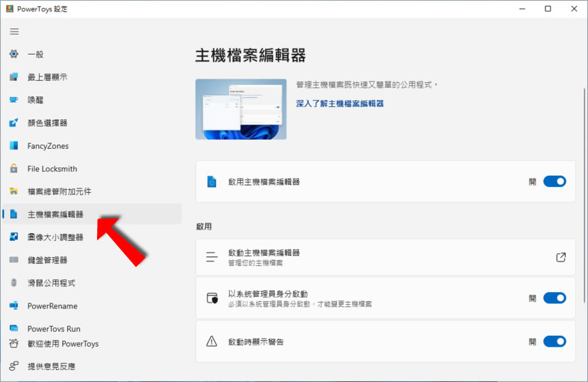Click the 主機檔案編輯器 page heading
Image resolution: width=588 pixels, height=382 pixels.
(251, 55)
